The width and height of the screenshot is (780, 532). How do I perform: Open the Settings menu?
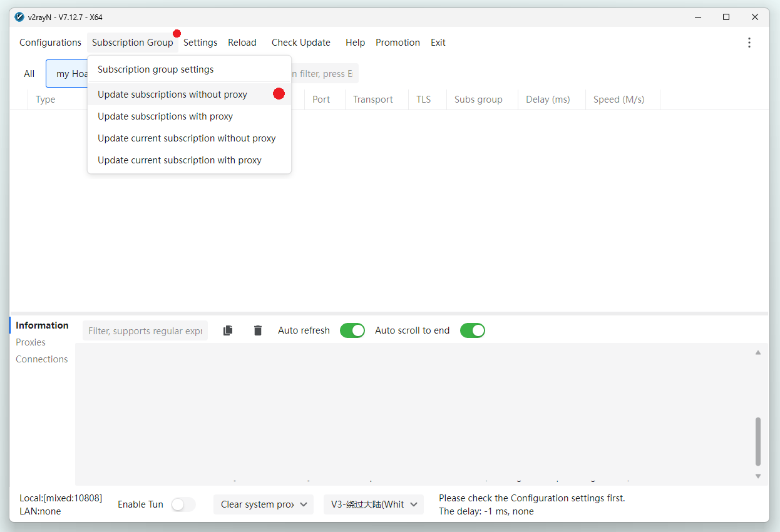coord(200,43)
